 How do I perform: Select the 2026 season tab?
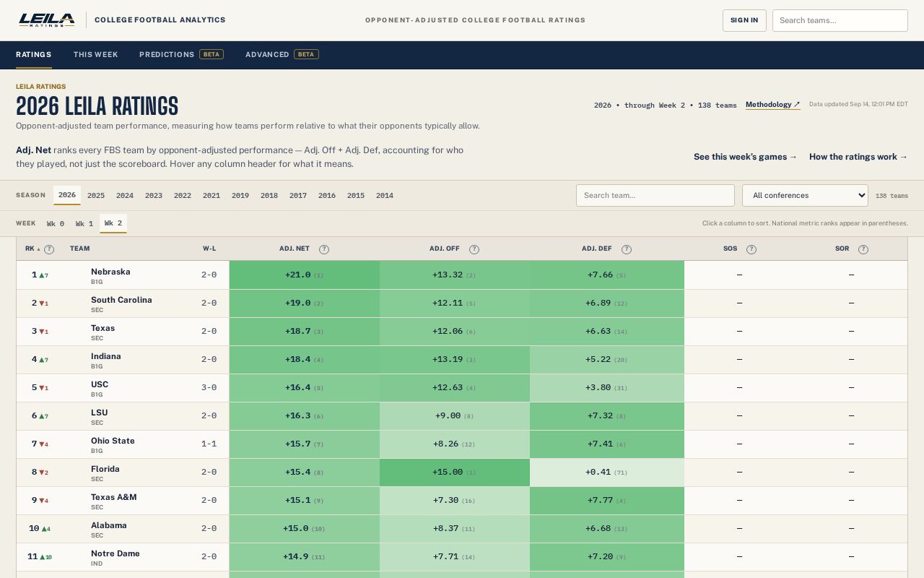67,195
